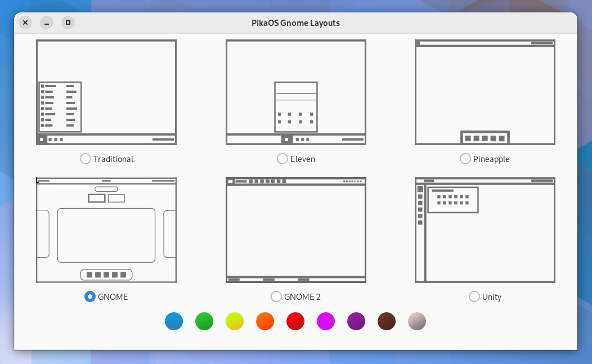Image resolution: width=592 pixels, height=364 pixels.
Task: Click the GNOME layout preview thumbnail
Action: click(x=106, y=230)
